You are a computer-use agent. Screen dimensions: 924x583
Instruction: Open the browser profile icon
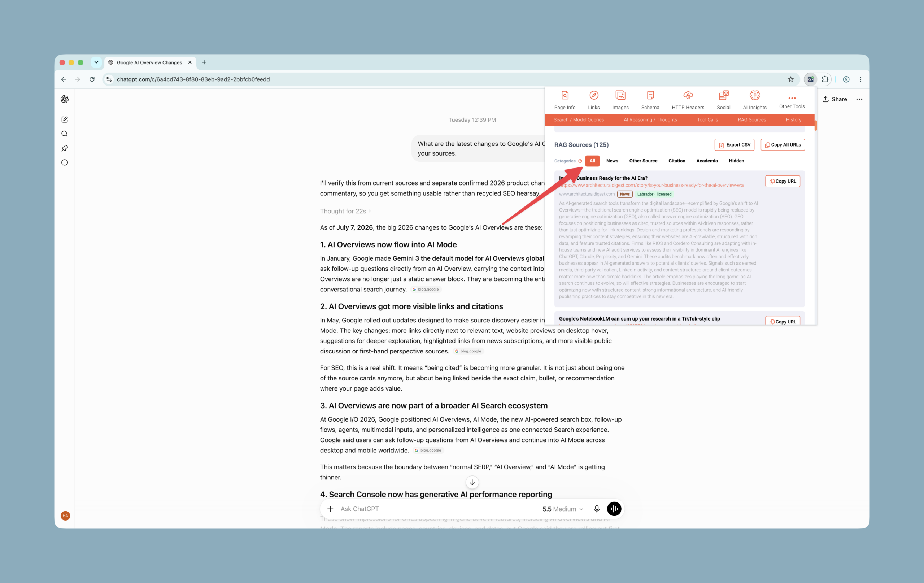[846, 79]
